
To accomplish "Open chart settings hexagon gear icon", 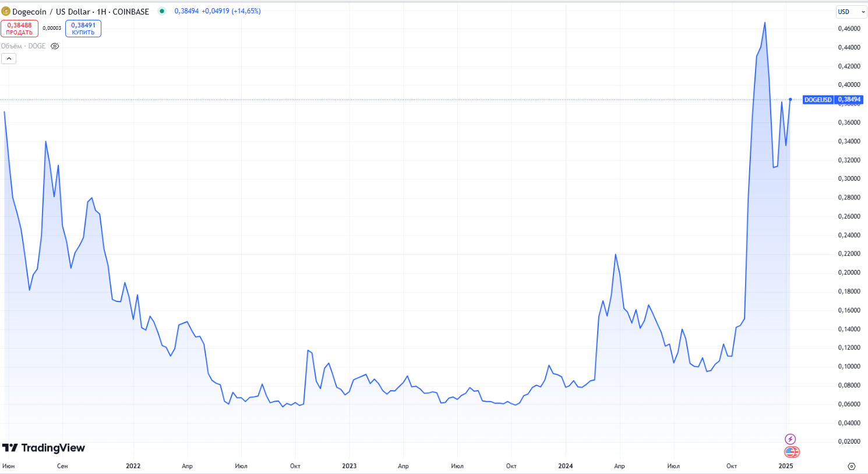I will 851,466.
